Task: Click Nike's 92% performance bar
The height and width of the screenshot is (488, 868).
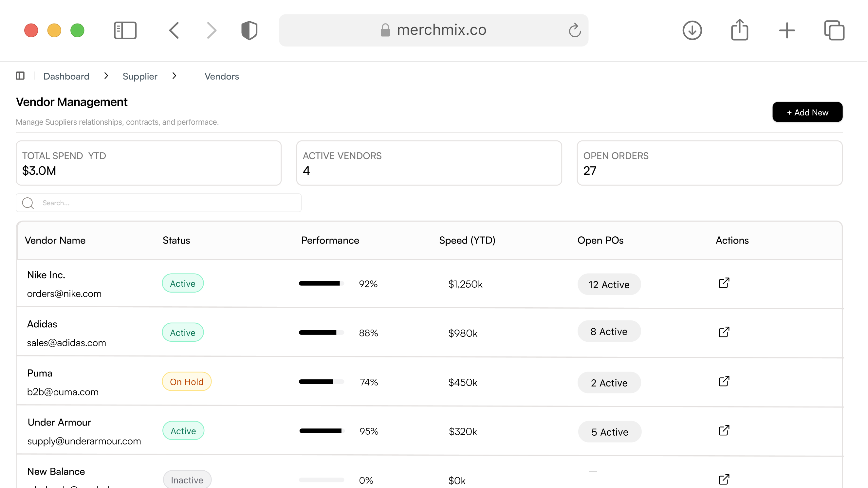Action: 321,283
